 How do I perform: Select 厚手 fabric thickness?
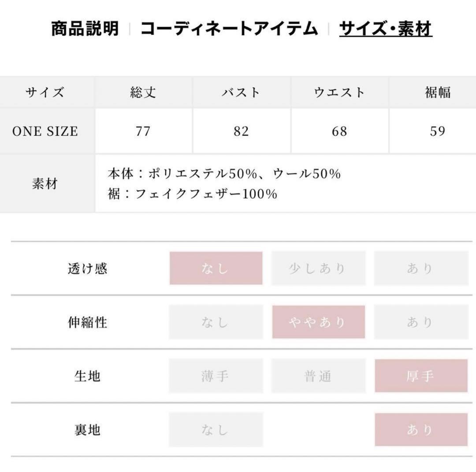421,376
